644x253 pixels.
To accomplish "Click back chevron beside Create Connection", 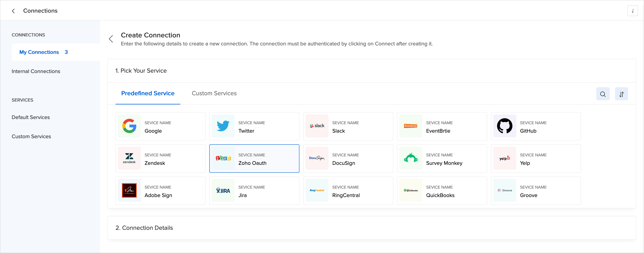I will 111,39.
